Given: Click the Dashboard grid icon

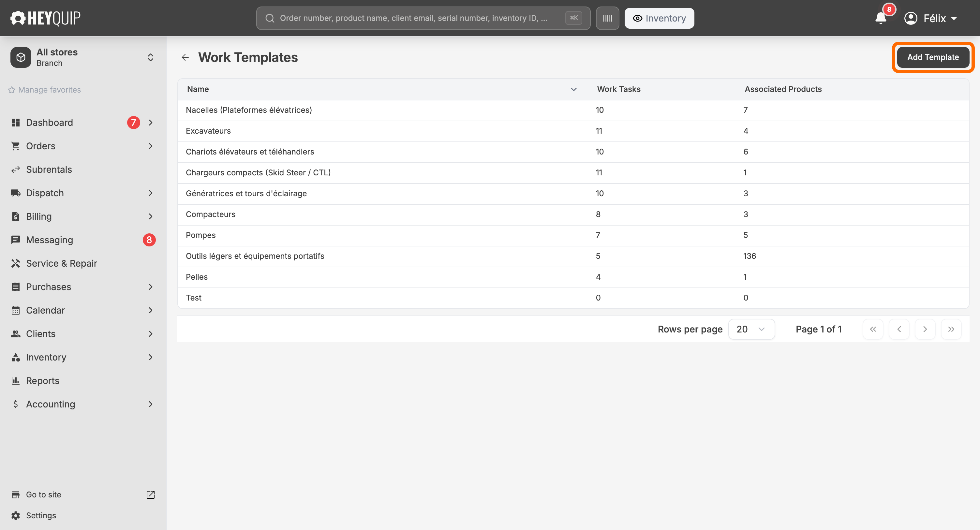Looking at the screenshot, I should click(16, 123).
